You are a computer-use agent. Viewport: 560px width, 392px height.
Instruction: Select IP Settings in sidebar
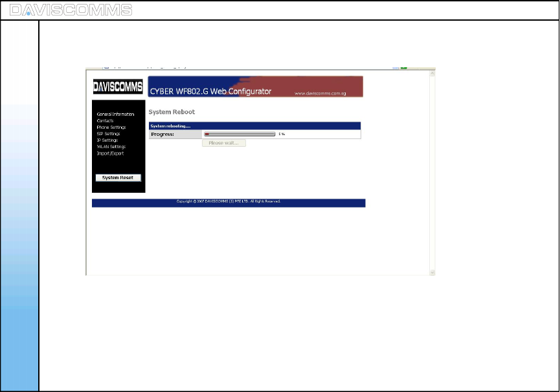pyautogui.click(x=107, y=140)
